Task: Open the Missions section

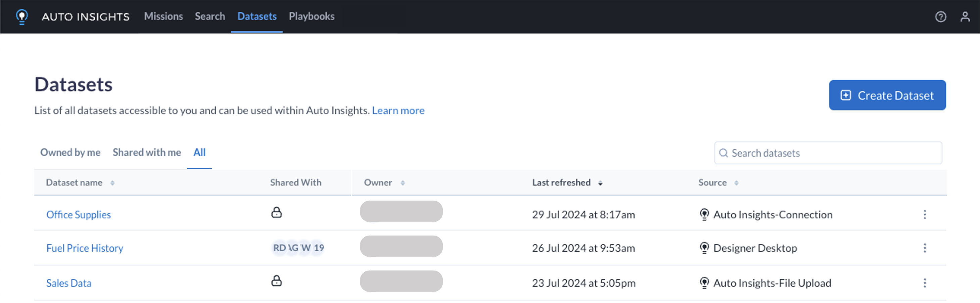Action: point(164,16)
